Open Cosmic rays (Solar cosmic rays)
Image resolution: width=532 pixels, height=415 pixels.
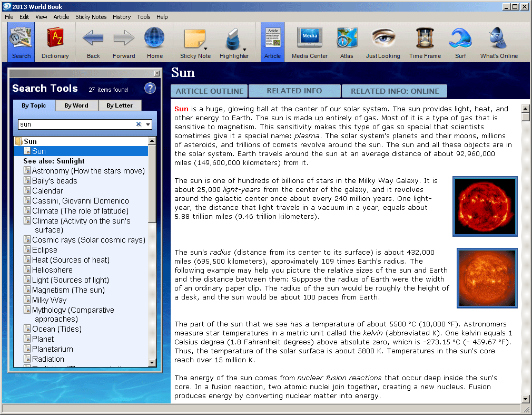88,240
